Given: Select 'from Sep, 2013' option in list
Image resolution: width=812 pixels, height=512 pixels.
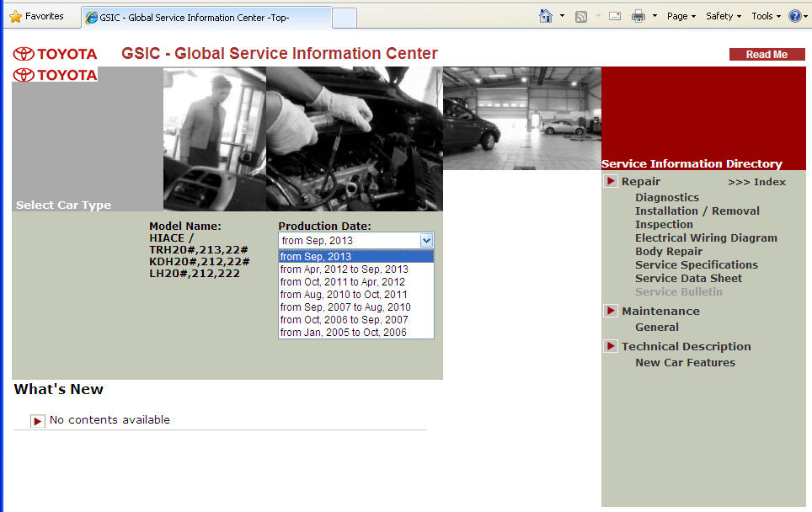Looking at the screenshot, I should (x=355, y=257).
